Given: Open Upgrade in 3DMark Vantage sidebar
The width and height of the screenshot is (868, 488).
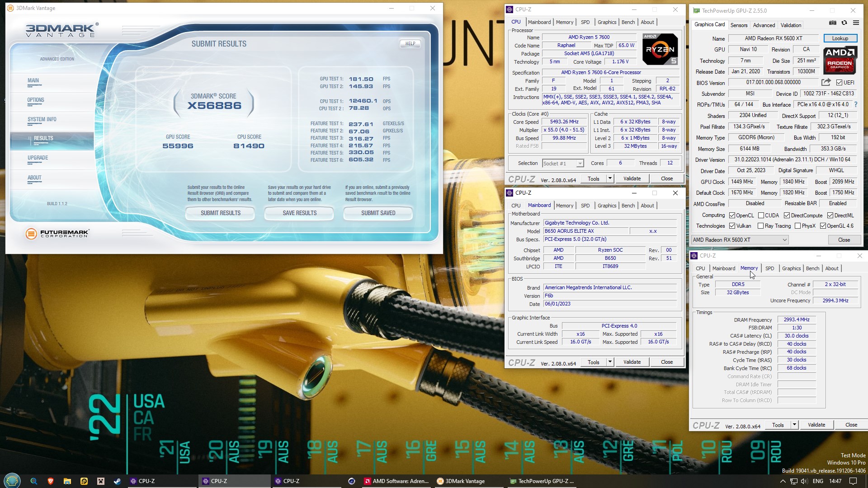Looking at the screenshot, I should coord(38,158).
